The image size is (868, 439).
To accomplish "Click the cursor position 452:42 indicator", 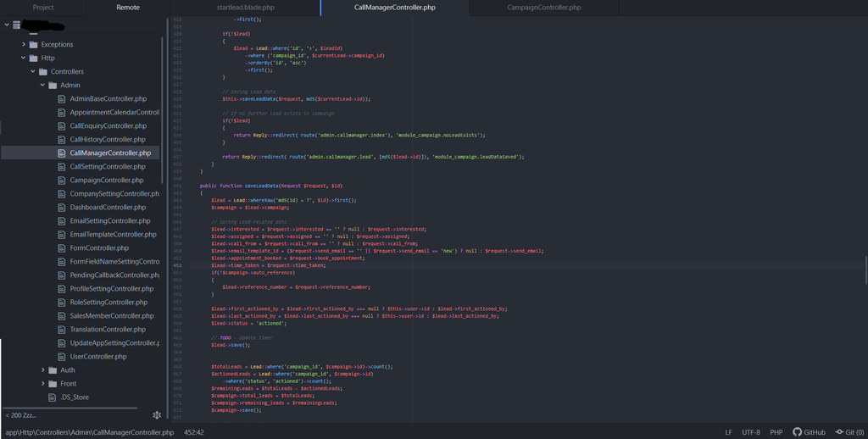I will 194,432.
